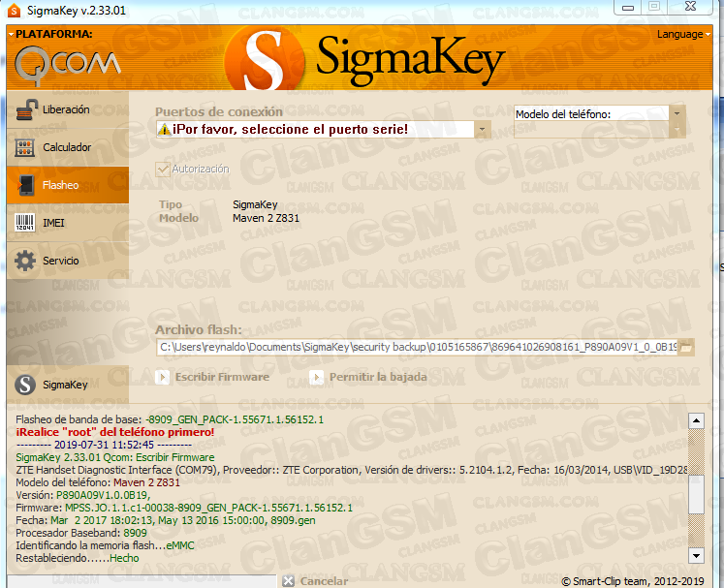Image resolution: width=724 pixels, height=588 pixels.
Task: Click the Archivo flash path field
Action: [418, 347]
